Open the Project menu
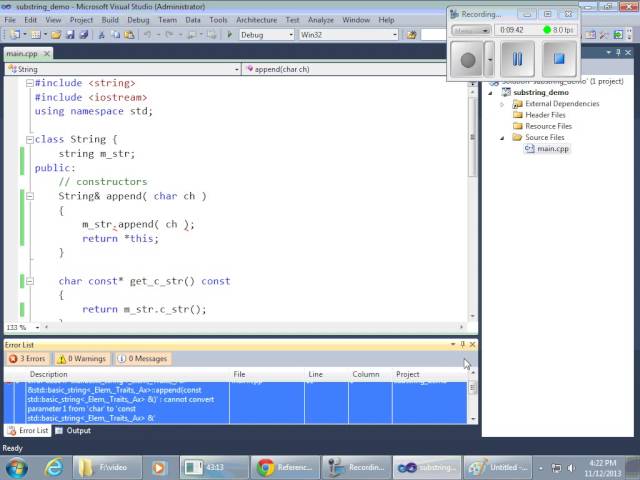The width and height of the screenshot is (640, 480). point(81,20)
